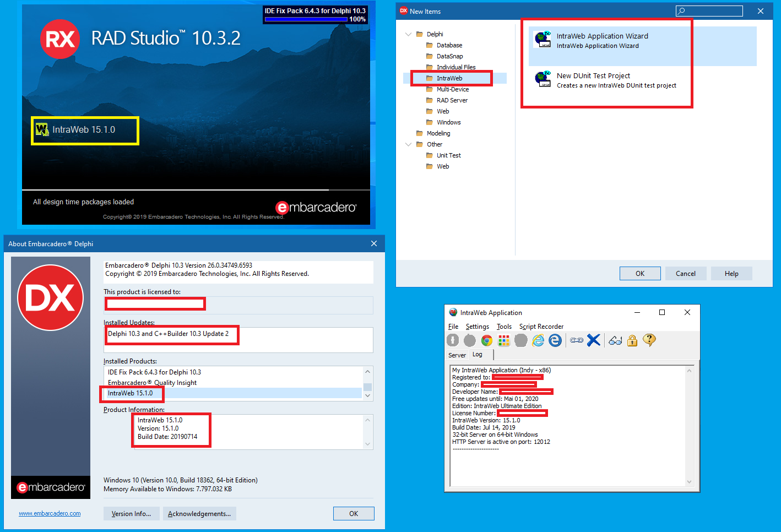Select IntraWeb Application Wizard item icon
781x532 pixels.
pyautogui.click(x=543, y=40)
